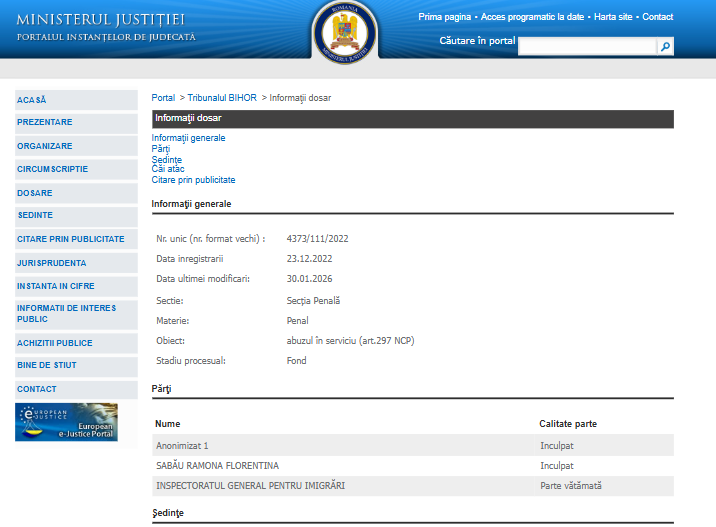This screenshot has height=527, width=716.
Task: Open JURISPRUDENȚA sidebar item
Action: point(52,263)
